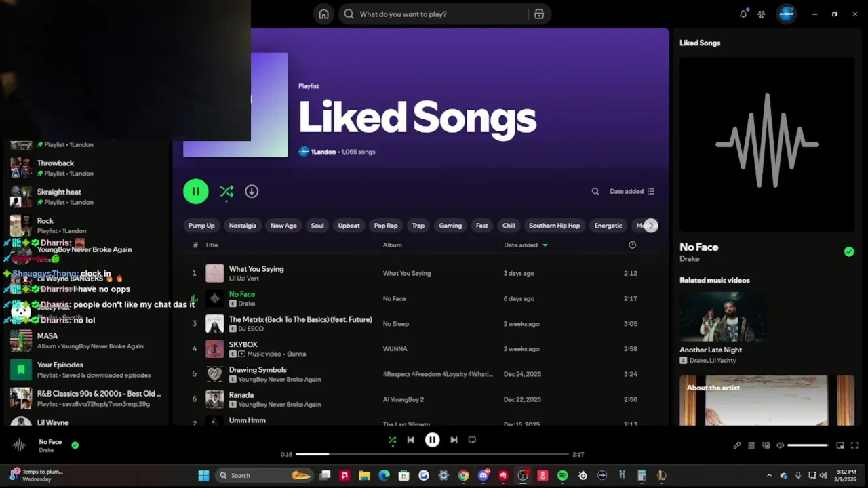Viewport: 868px width, 488px height.
Task: Open the Friend Activity icon
Action: (762, 14)
